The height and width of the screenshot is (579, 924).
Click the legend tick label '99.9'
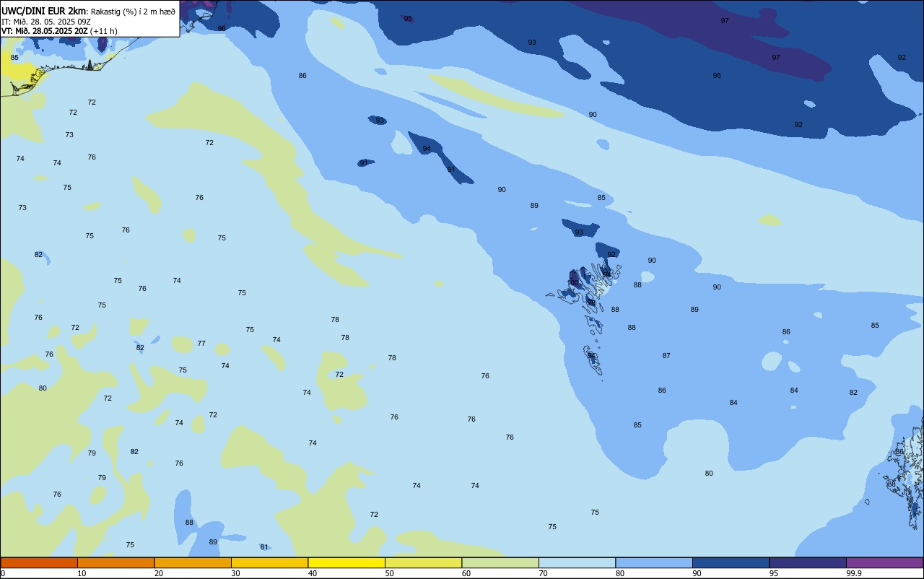click(854, 573)
